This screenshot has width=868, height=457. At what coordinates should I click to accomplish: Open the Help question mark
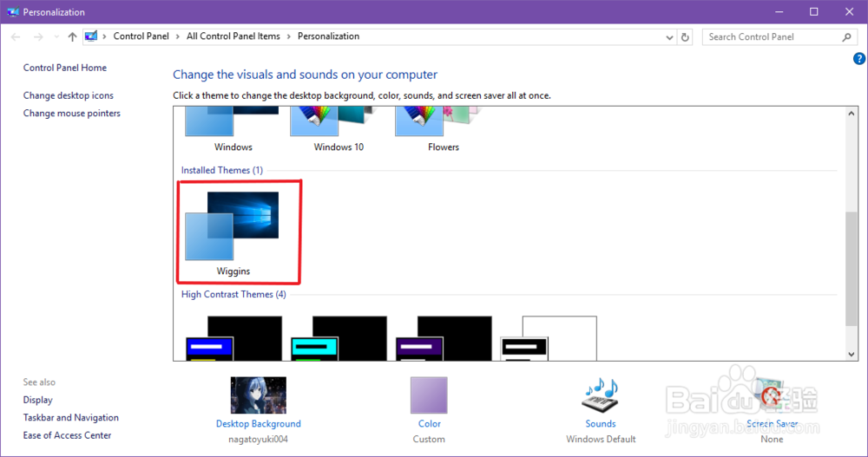[x=859, y=58]
